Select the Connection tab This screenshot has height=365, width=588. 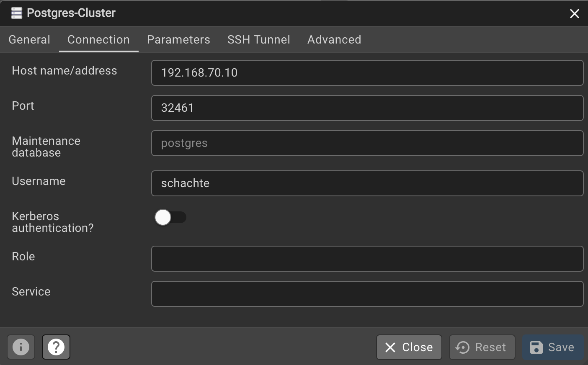coord(98,39)
